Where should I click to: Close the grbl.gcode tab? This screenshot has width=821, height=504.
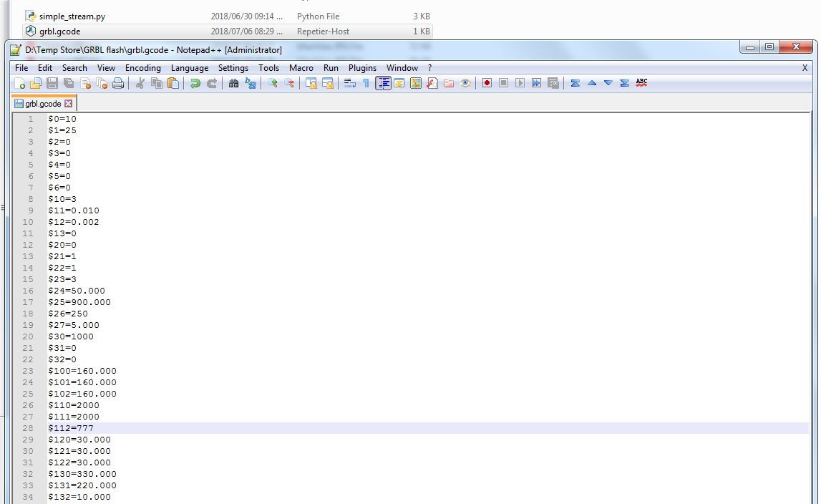coord(67,102)
